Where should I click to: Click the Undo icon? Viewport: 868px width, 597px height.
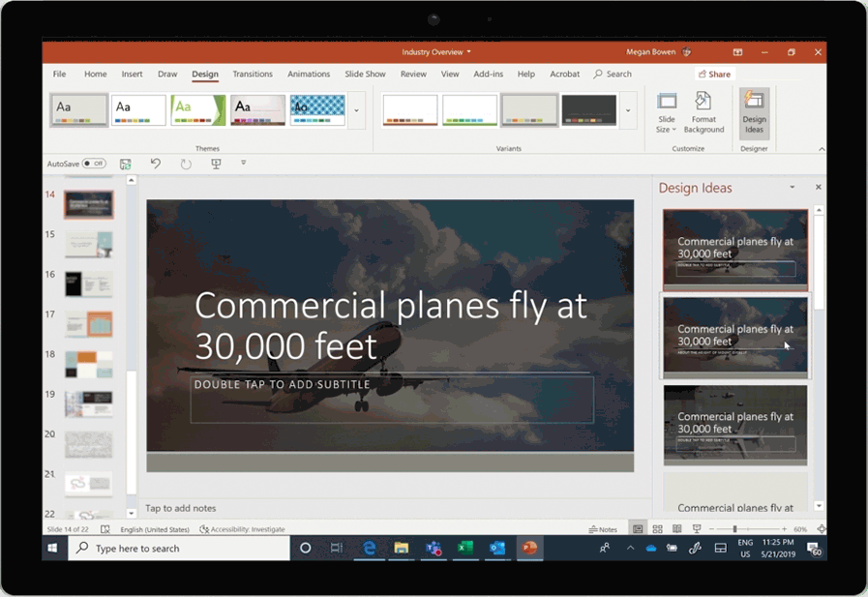pyautogui.click(x=155, y=164)
